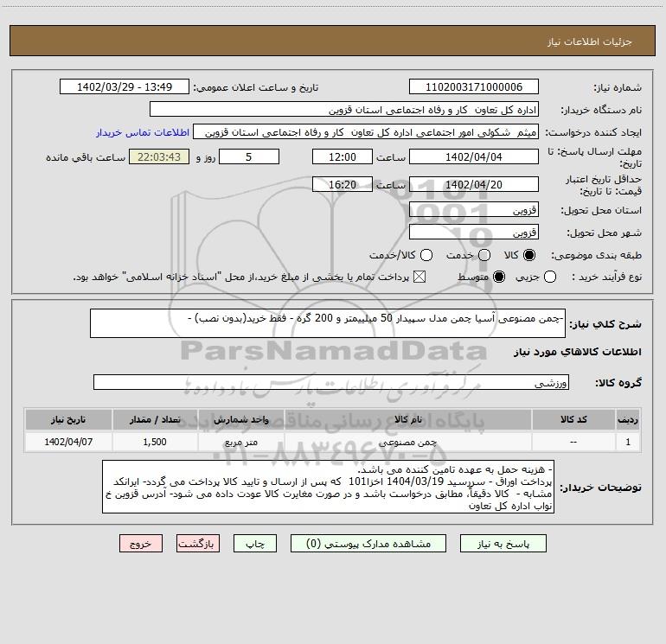Select the کالا/خدمت radio button
The height and width of the screenshot is (644, 666).
click(426, 255)
